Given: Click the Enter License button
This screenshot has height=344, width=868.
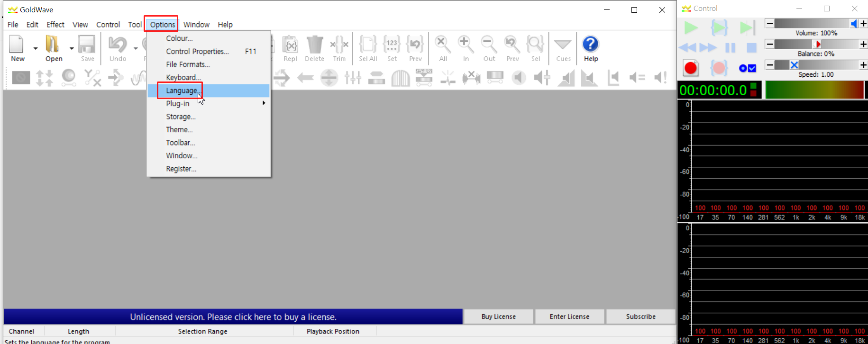Looking at the screenshot, I should 569,317.
